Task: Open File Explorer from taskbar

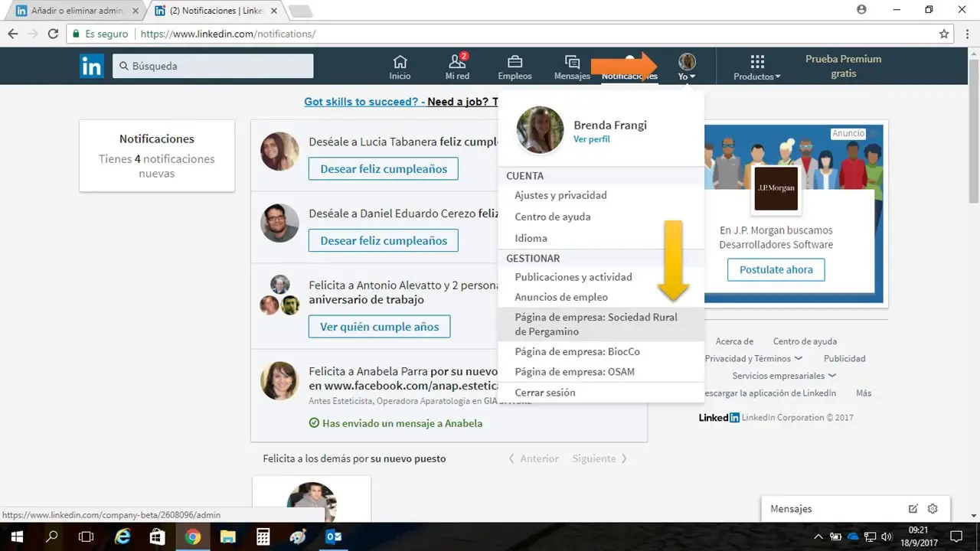Action: coord(227,536)
